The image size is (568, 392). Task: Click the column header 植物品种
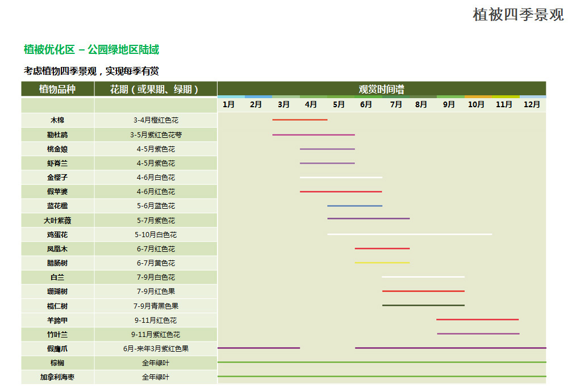tap(57, 89)
